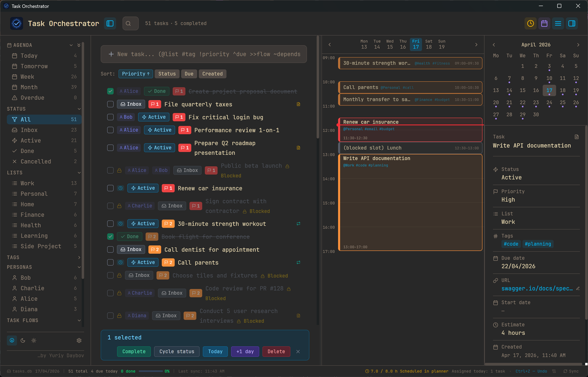Switch to dark theme moon icon
Viewport: 588px width, 377px height.
(23, 340)
